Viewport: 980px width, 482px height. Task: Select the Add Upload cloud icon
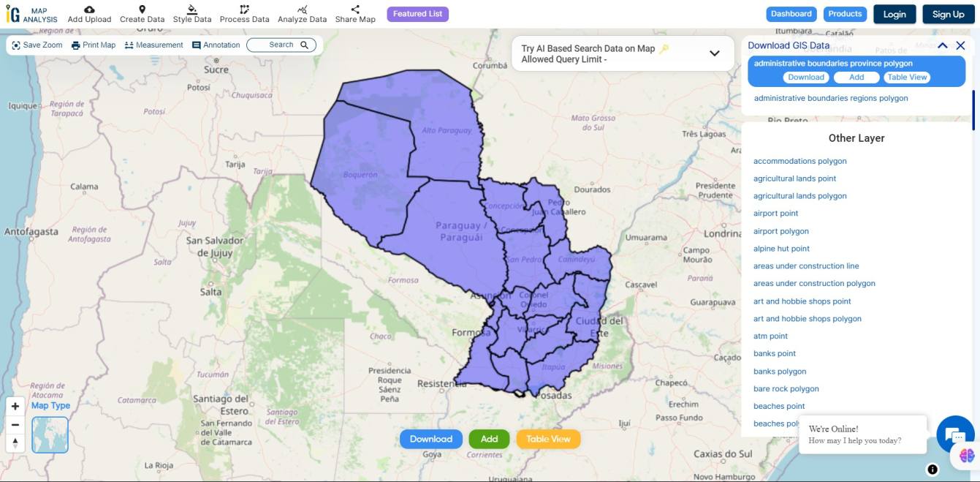(x=89, y=10)
